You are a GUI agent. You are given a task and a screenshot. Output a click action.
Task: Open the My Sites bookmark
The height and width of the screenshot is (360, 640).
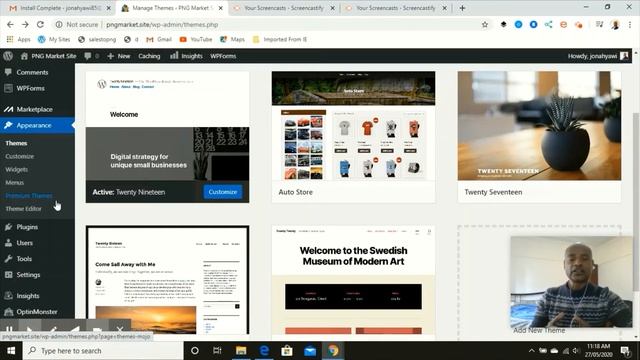coord(54,39)
